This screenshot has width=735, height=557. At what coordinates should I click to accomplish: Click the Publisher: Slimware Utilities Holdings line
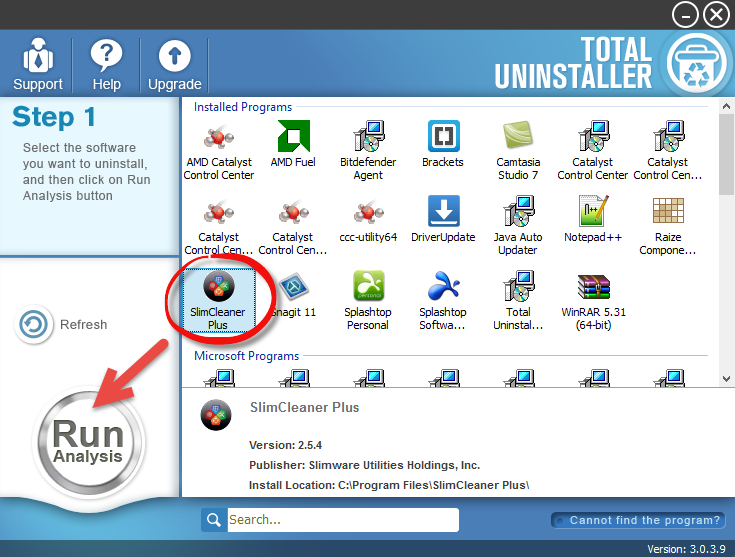point(364,465)
